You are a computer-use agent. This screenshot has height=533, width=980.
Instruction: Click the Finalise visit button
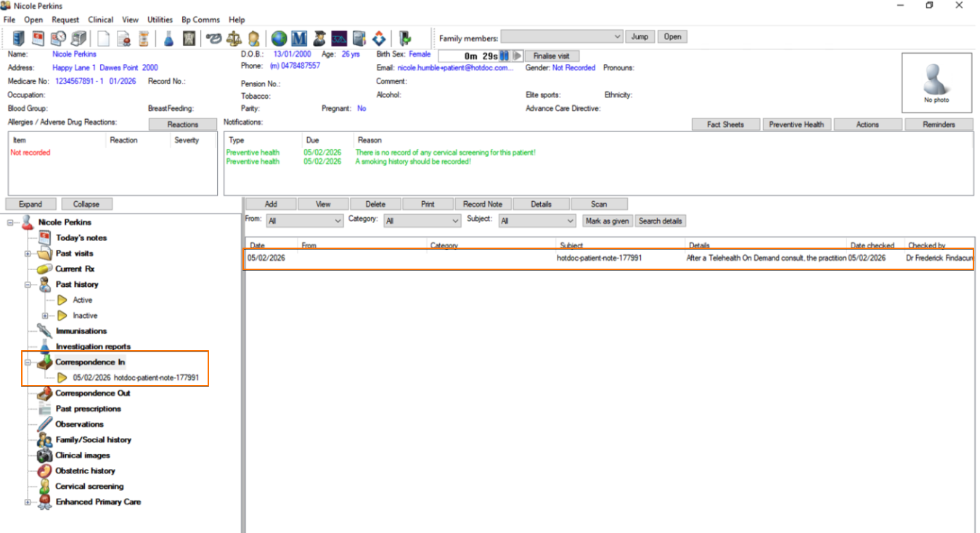click(552, 56)
